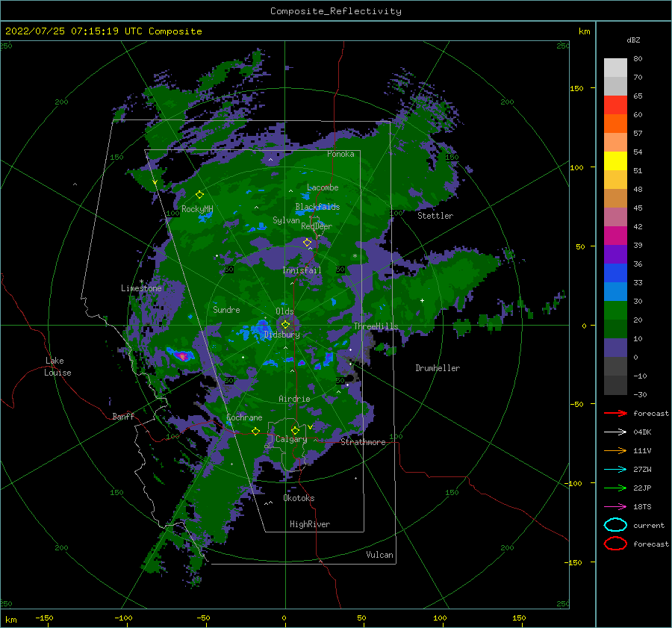Click the cyan current ellipse legend icon
The height and width of the screenshot is (628, 672).
615,525
